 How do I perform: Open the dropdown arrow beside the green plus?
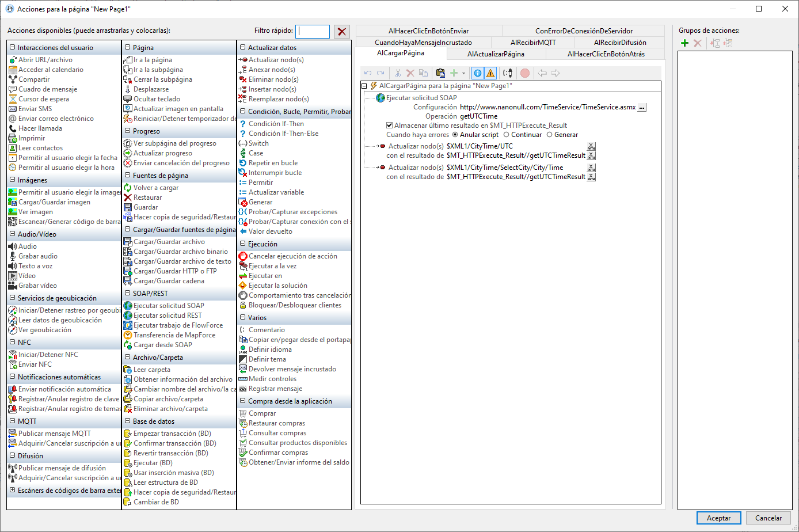[x=463, y=74]
